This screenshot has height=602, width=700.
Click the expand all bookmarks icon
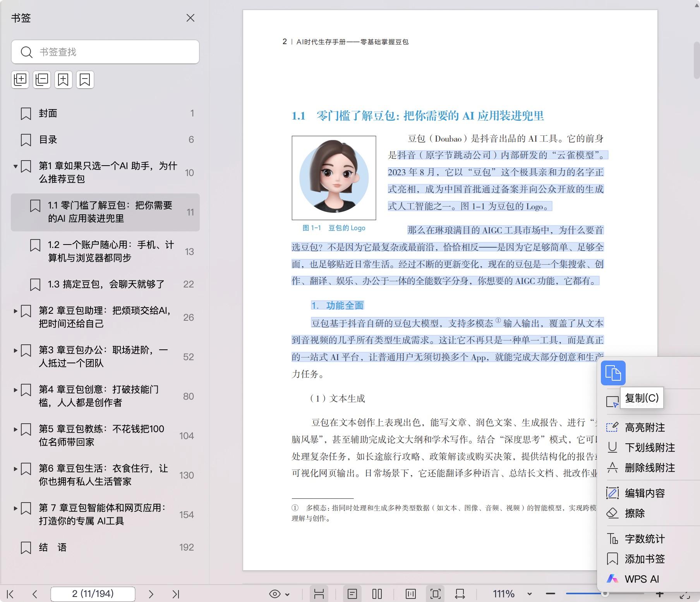[x=20, y=80]
